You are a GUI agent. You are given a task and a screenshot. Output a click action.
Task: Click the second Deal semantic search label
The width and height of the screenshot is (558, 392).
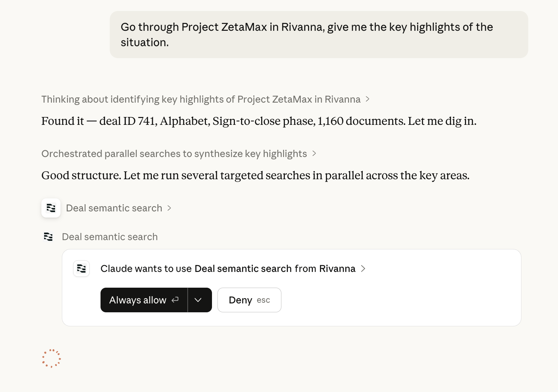(x=110, y=237)
